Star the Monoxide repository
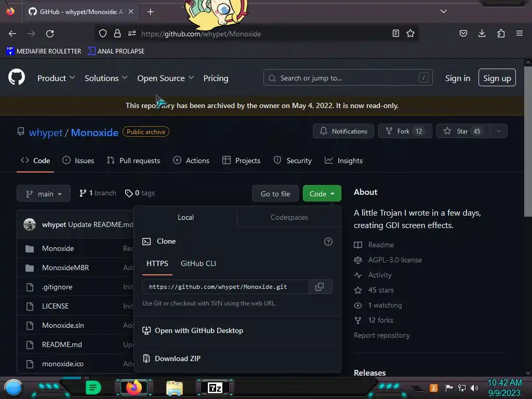532x399 pixels. (463, 131)
